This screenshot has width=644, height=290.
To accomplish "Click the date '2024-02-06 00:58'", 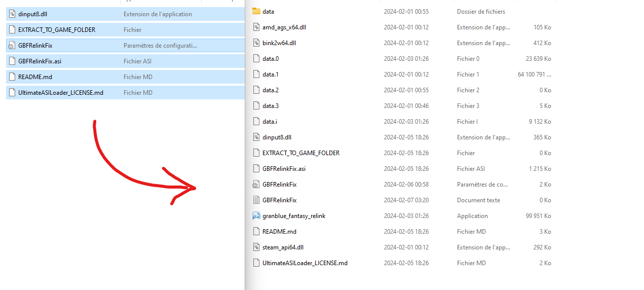I will pyautogui.click(x=406, y=184).
